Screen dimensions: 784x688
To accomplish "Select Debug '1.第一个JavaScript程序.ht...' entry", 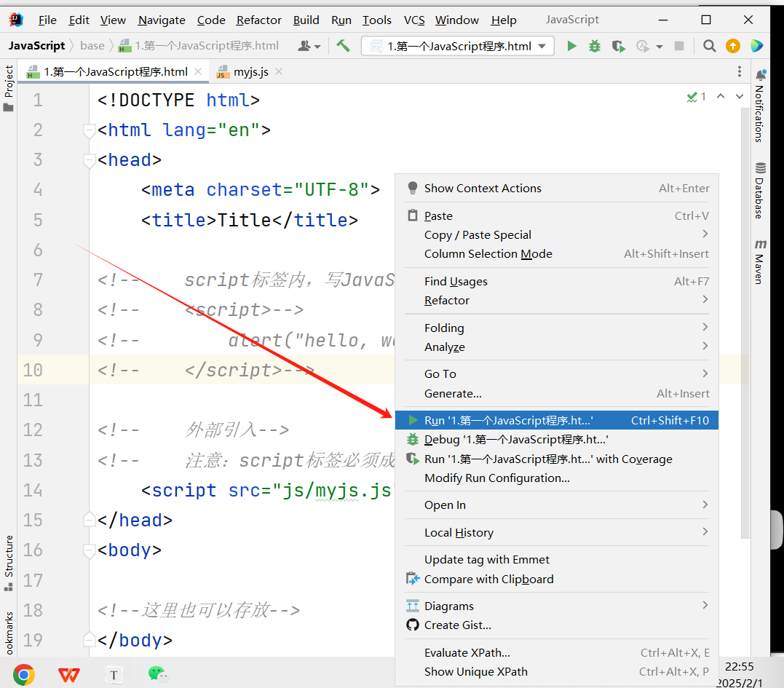I will point(556,440).
